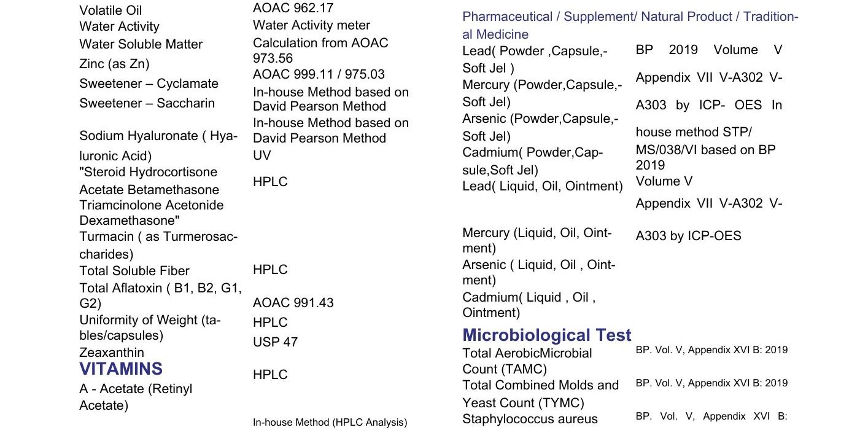Screen dimensions: 868x430
Task: Click the Zeaxanthin parameter
Action: (112, 353)
